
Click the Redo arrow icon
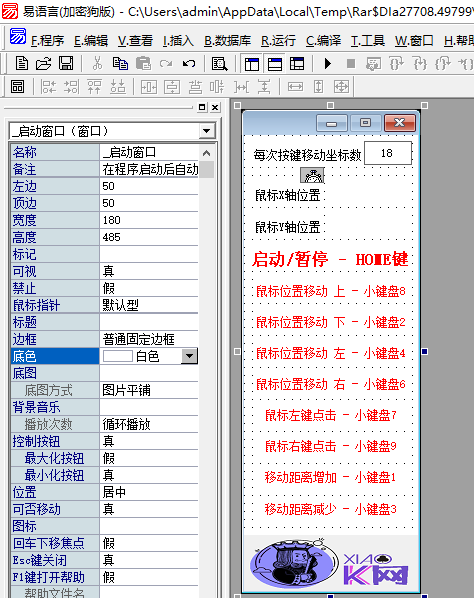point(166,63)
